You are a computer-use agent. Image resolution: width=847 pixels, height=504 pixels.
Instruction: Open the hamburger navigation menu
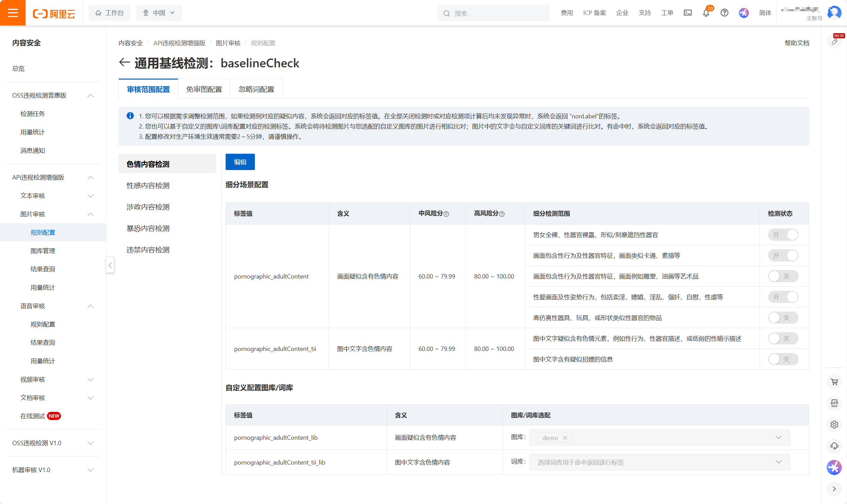tap(13, 13)
